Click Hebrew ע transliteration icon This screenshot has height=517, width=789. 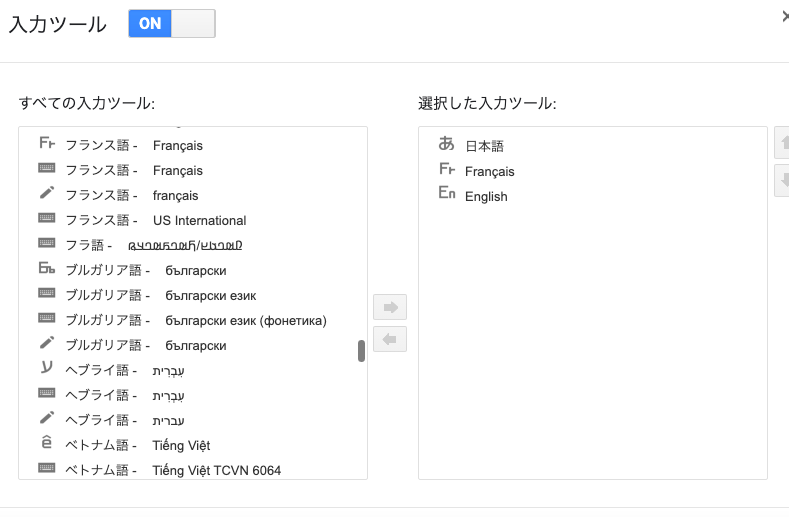point(47,367)
